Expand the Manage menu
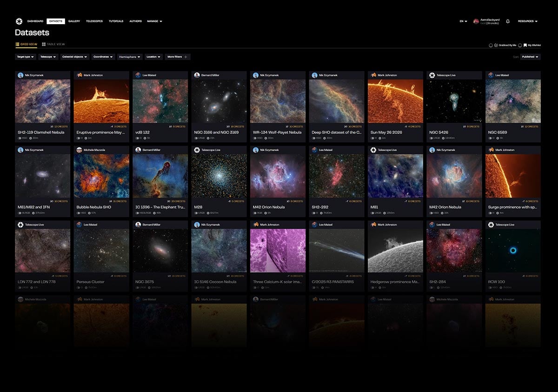Image resolution: width=558 pixels, height=392 pixels. tap(155, 21)
